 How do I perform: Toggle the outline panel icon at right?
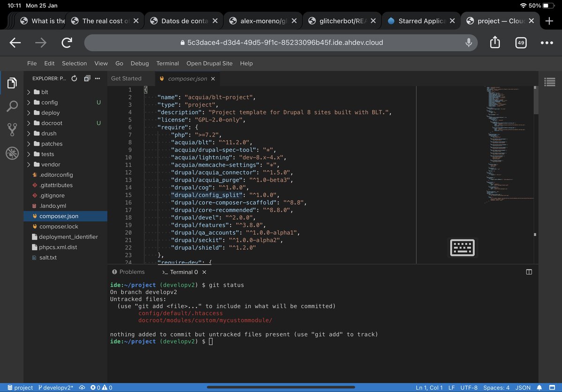pyautogui.click(x=550, y=82)
